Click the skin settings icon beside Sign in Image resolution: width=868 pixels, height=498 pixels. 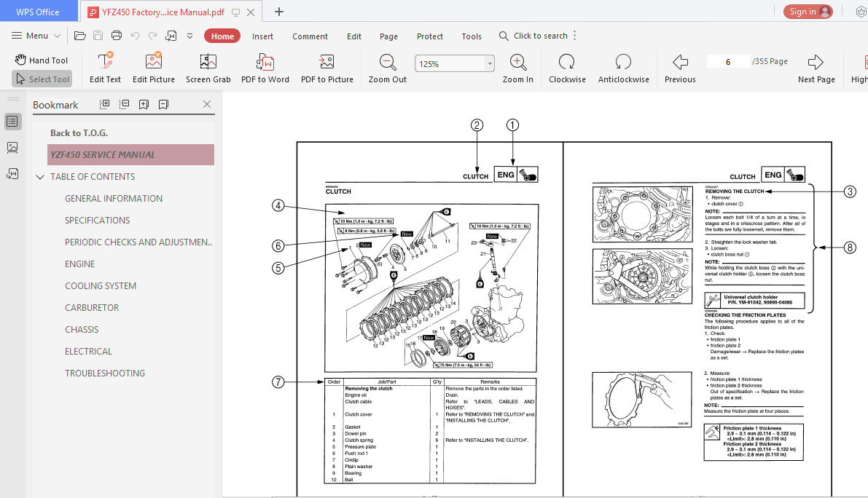pyautogui.click(x=861, y=12)
